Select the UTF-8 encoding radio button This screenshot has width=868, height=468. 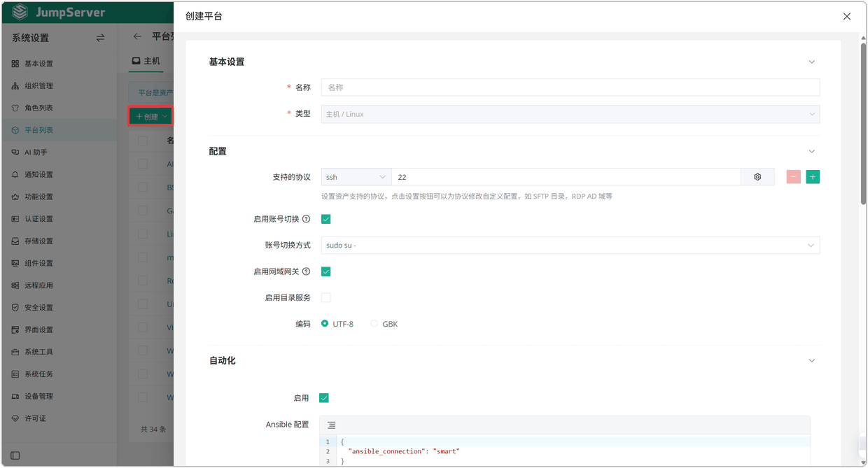point(325,324)
